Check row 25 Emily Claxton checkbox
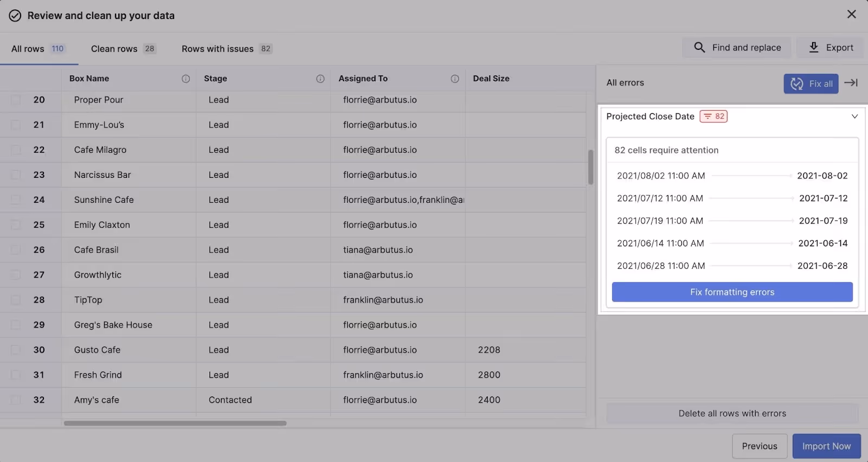The height and width of the screenshot is (462, 868). tap(16, 224)
